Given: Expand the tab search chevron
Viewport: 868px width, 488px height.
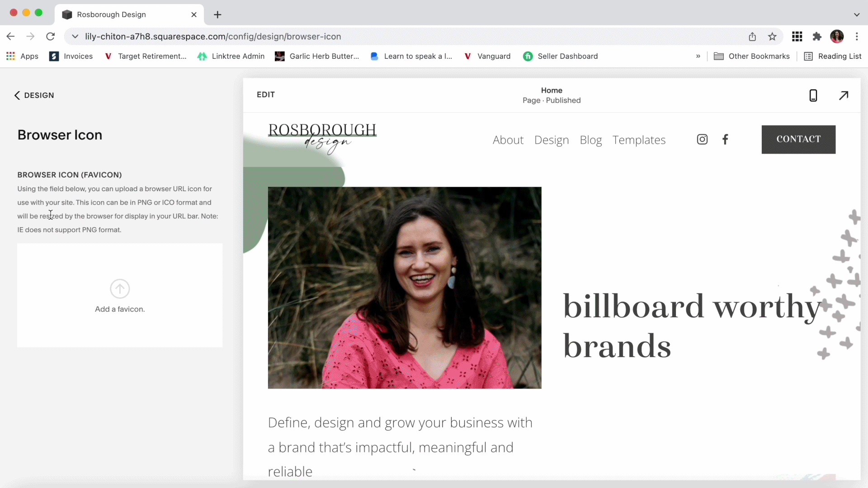Looking at the screenshot, I should click(857, 14).
